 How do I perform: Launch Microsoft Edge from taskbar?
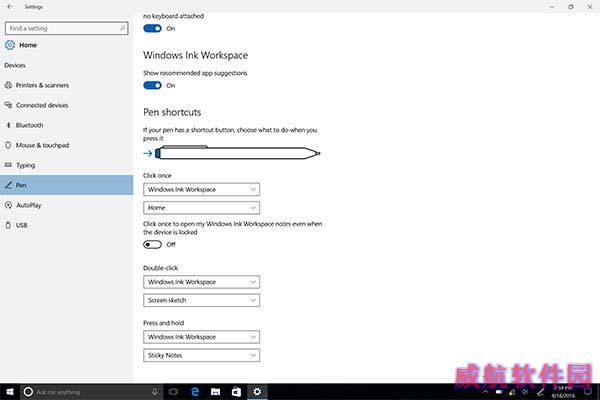pos(195,392)
